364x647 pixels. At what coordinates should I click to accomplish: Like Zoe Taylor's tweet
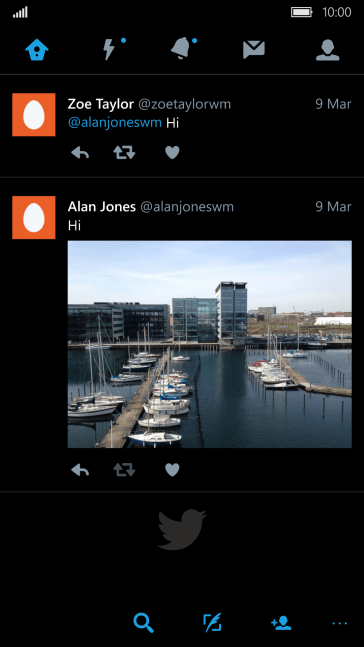tap(172, 153)
